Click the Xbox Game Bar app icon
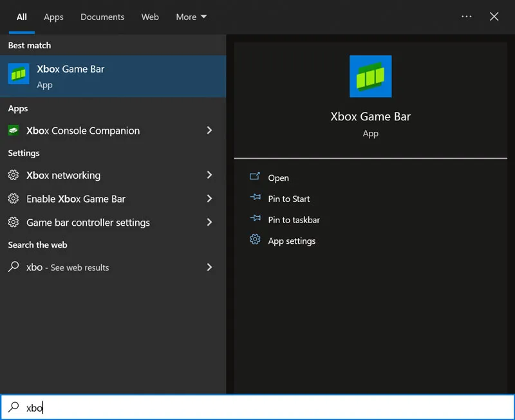Viewport: 515px width, 420px height. click(19, 75)
